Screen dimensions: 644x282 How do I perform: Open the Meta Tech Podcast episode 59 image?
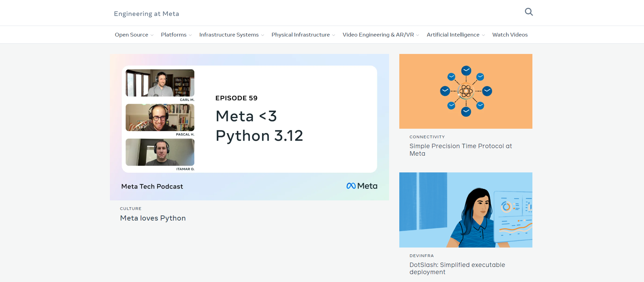(249, 127)
